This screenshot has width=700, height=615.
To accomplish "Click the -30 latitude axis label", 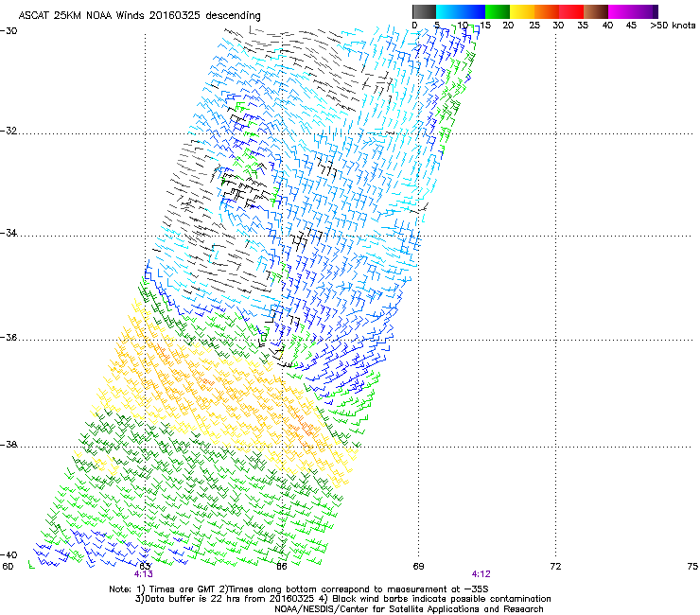I will tap(9, 31).
